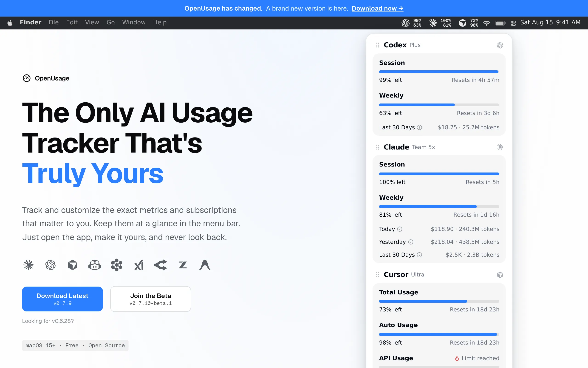Click the Cursor Auto Usage progress bar

[x=439, y=334]
